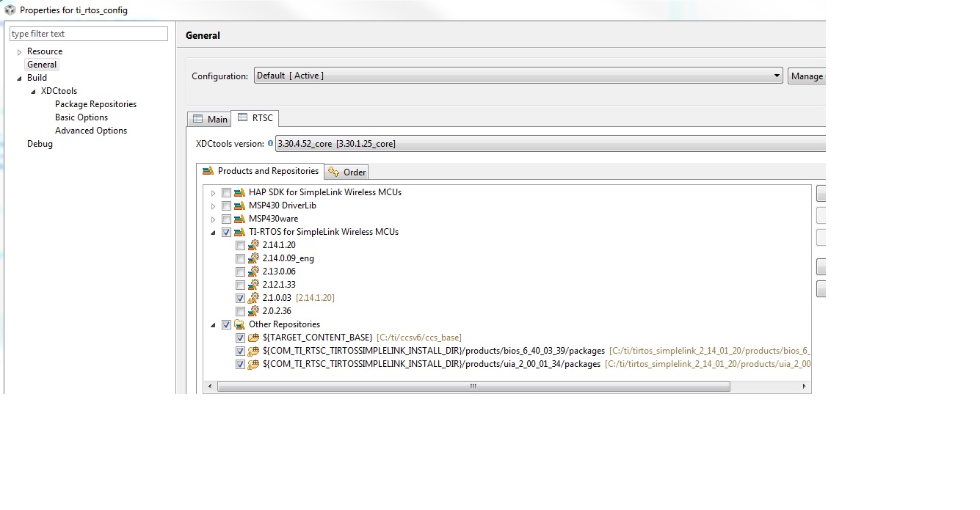
Task: Select General in the properties tree
Action: (x=42, y=65)
